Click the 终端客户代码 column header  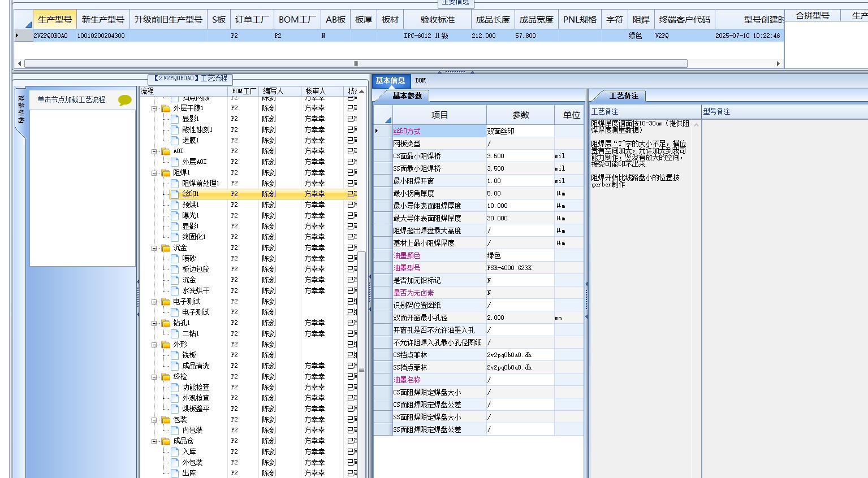[684, 19]
